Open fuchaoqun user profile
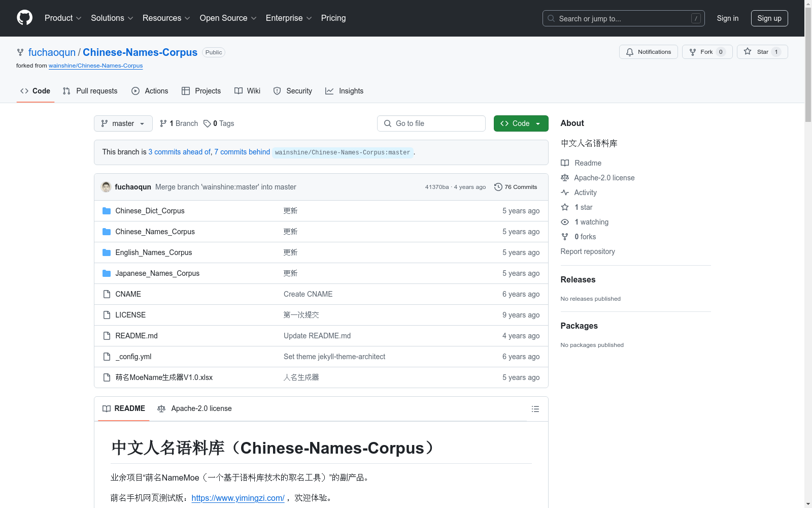The width and height of the screenshot is (812, 508). tap(52, 52)
